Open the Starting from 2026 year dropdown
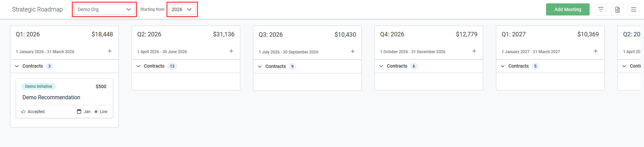The height and width of the screenshot is (147, 644). tap(182, 9)
